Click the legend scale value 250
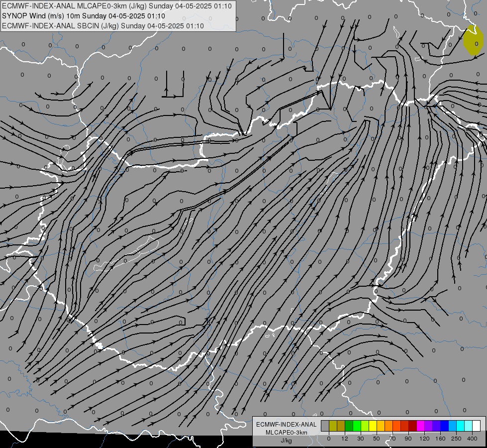The image size is (487, 448). click(x=456, y=439)
